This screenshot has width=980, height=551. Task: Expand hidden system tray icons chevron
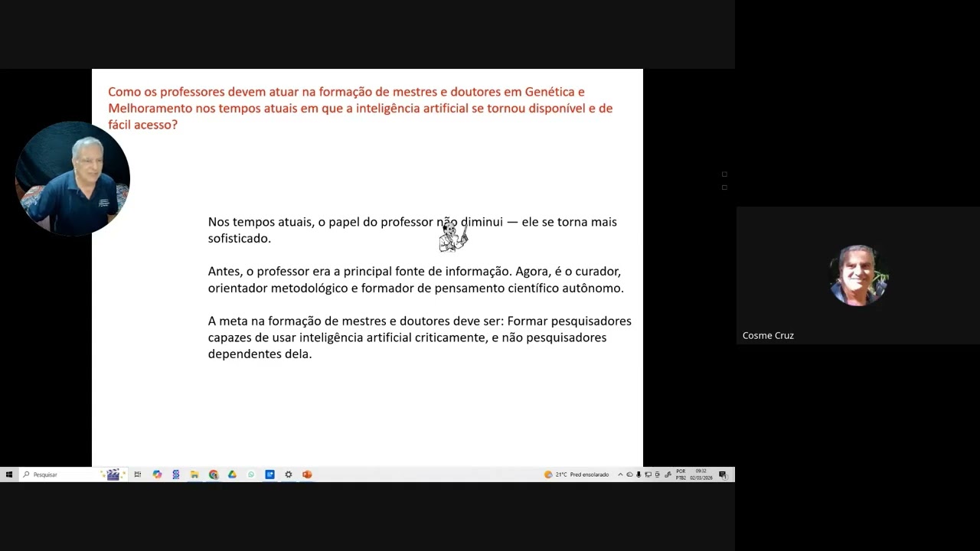tap(620, 474)
